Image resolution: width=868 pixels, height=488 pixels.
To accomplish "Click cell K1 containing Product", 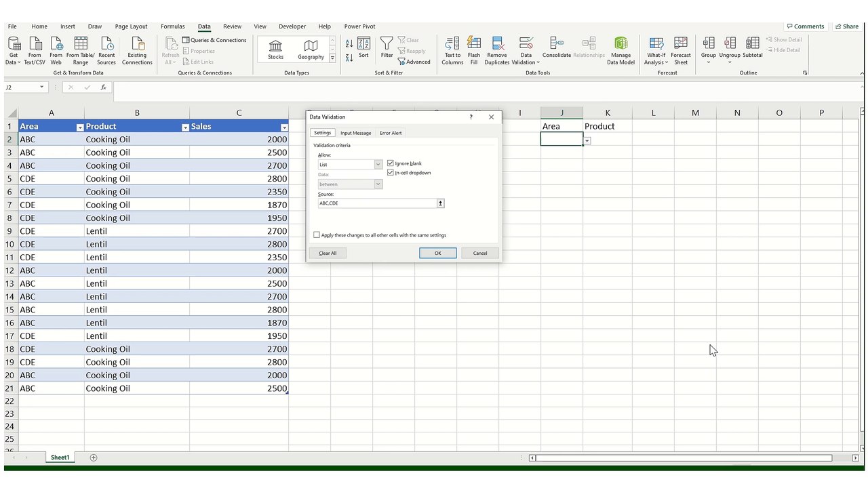I will click(x=608, y=126).
